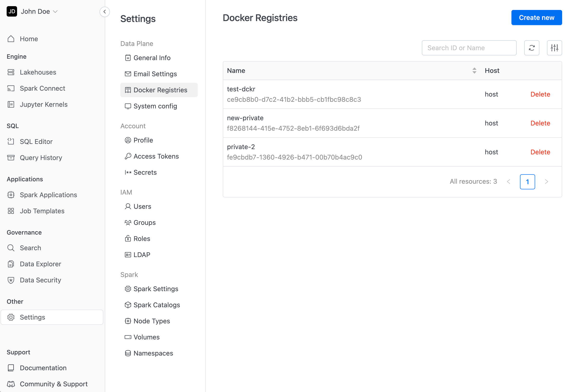Delete the test-dckr registry entry
574x392 pixels.
pyautogui.click(x=540, y=94)
